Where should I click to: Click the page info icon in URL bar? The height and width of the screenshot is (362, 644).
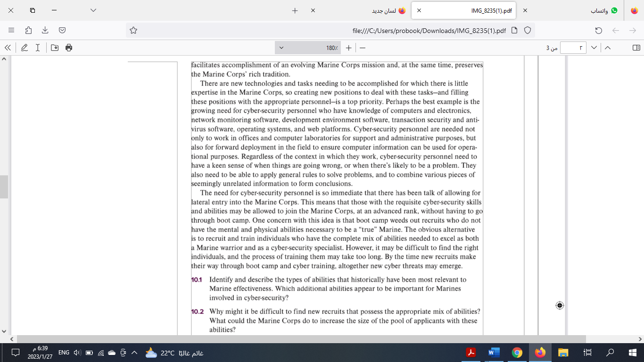tap(514, 30)
